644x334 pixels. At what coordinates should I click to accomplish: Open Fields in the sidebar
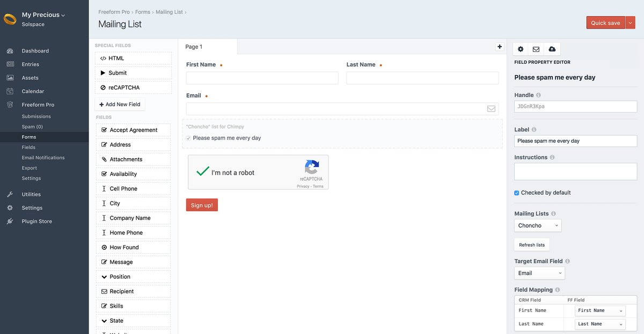(28, 147)
